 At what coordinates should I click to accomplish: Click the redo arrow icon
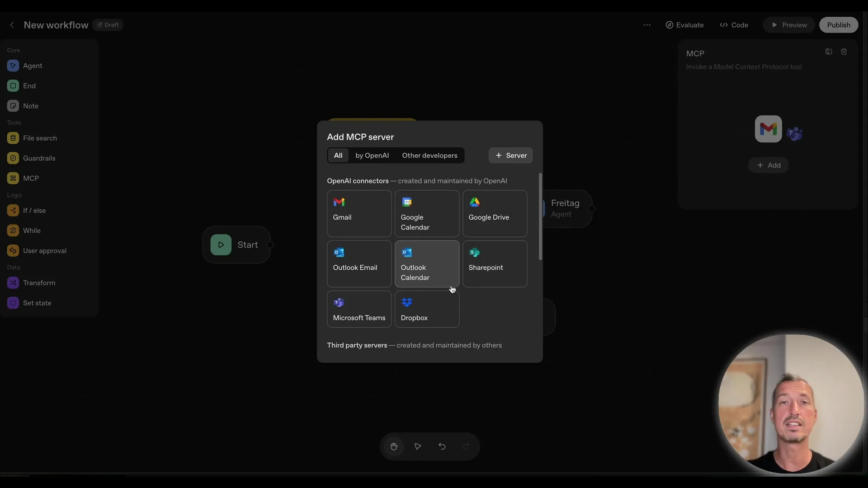(466, 446)
